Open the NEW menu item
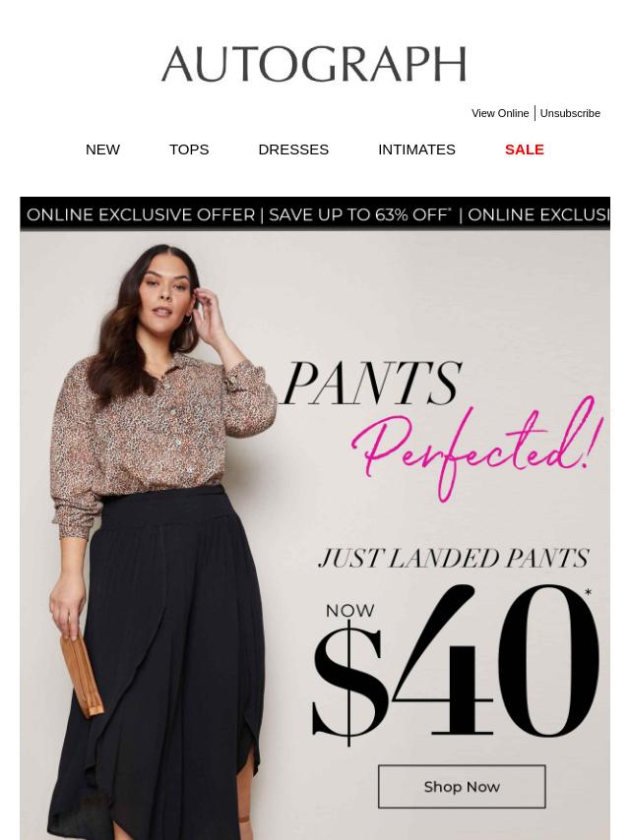 [x=102, y=150]
